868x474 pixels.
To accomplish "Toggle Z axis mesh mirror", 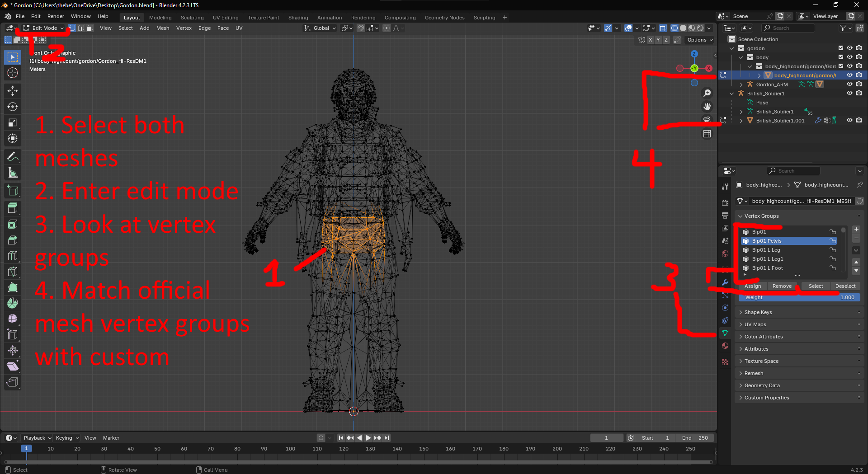I will tap(666, 40).
